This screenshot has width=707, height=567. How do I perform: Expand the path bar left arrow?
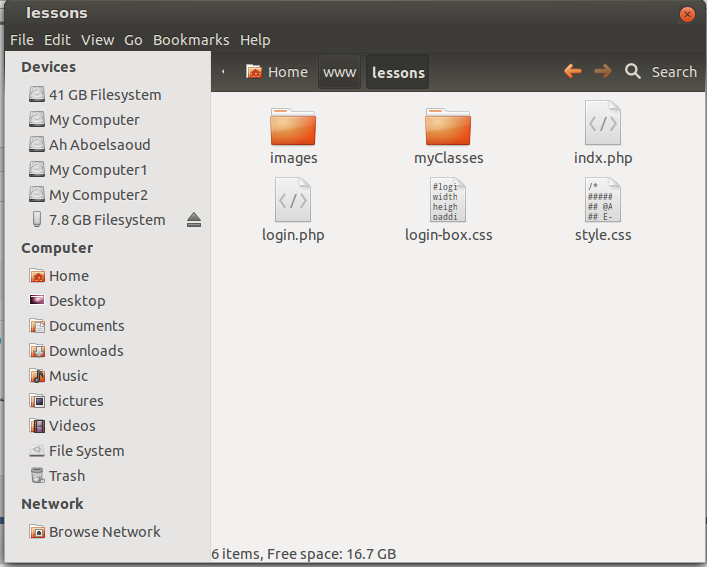(x=223, y=72)
